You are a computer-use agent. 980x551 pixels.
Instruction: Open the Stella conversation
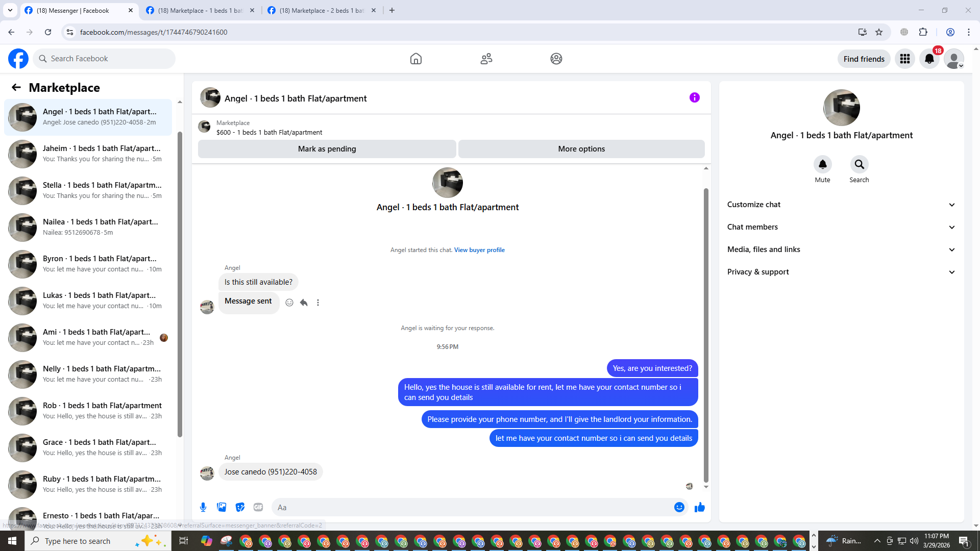click(x=88, y=190)
